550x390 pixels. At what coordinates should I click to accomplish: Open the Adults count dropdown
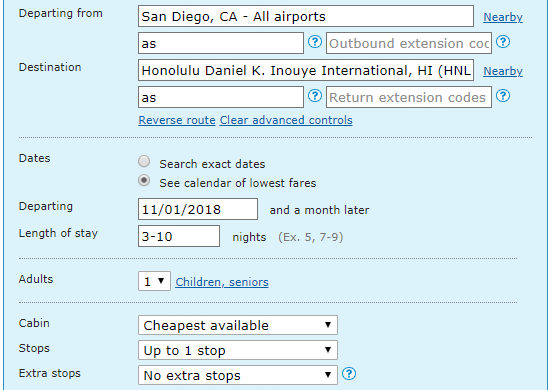coord(154,281)
